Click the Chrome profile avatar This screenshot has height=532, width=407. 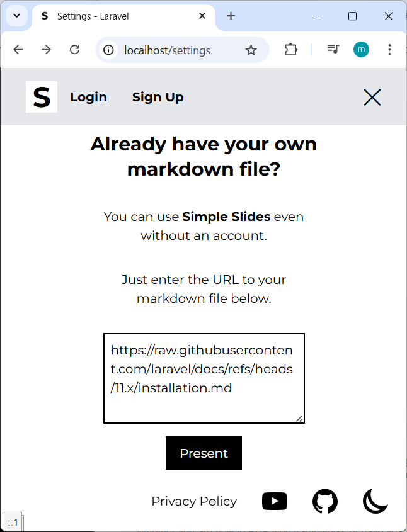coord(361,50)
